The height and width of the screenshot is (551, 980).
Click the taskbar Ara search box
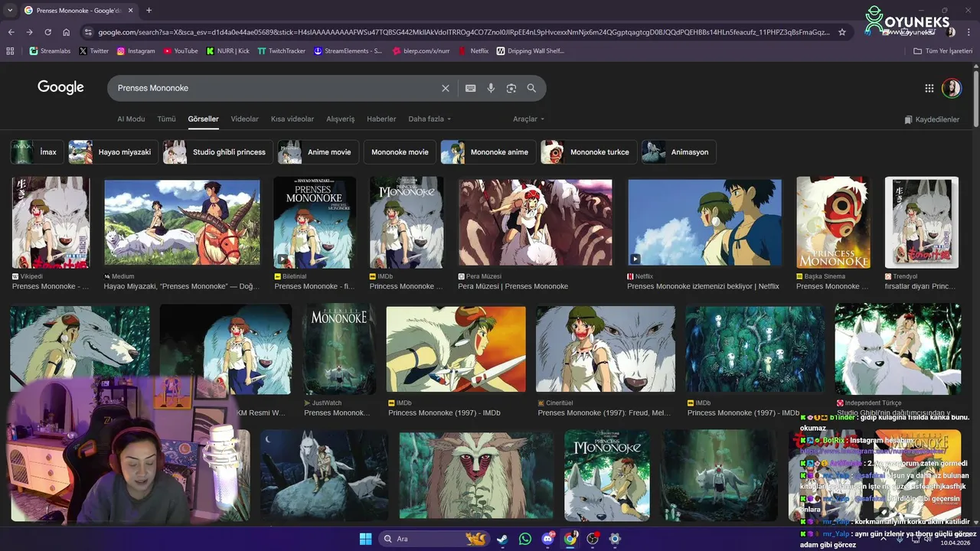(x=435, y=539)
